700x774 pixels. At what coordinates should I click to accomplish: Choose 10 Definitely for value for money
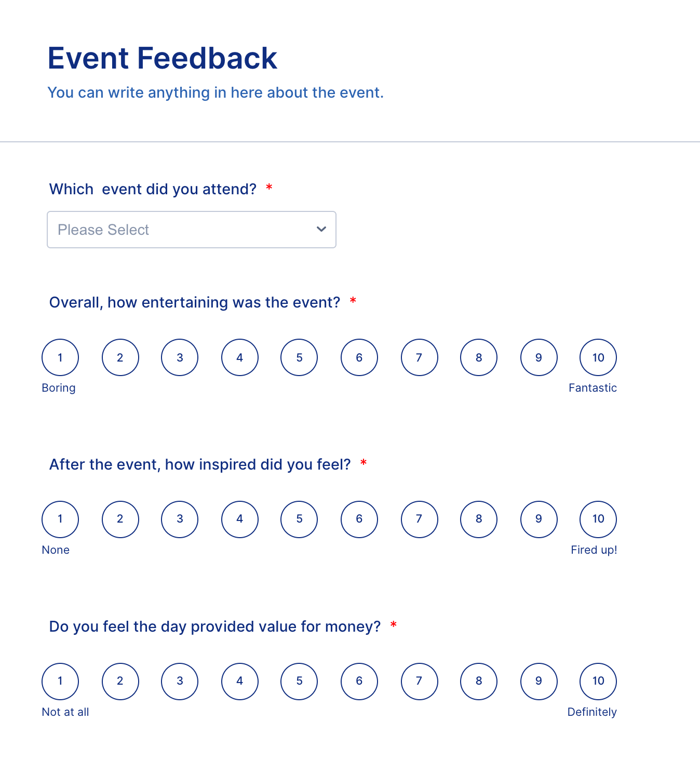pyautogui.click(x=598, y=682)
